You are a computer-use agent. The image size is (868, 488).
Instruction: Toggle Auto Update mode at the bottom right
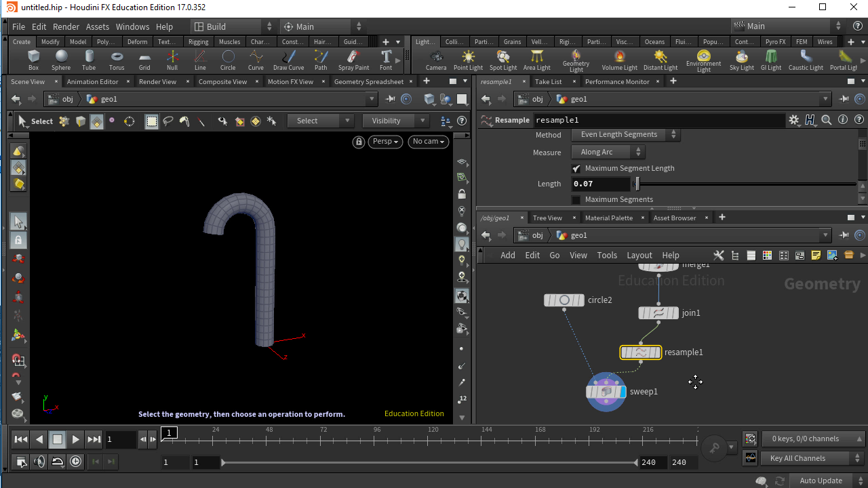pos(821,481)
